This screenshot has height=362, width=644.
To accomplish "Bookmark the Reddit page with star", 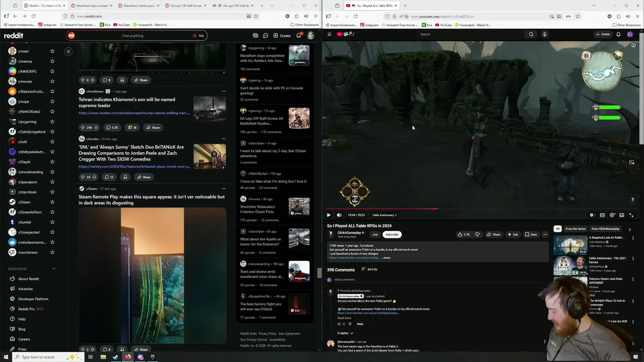I will coord(256,16).
